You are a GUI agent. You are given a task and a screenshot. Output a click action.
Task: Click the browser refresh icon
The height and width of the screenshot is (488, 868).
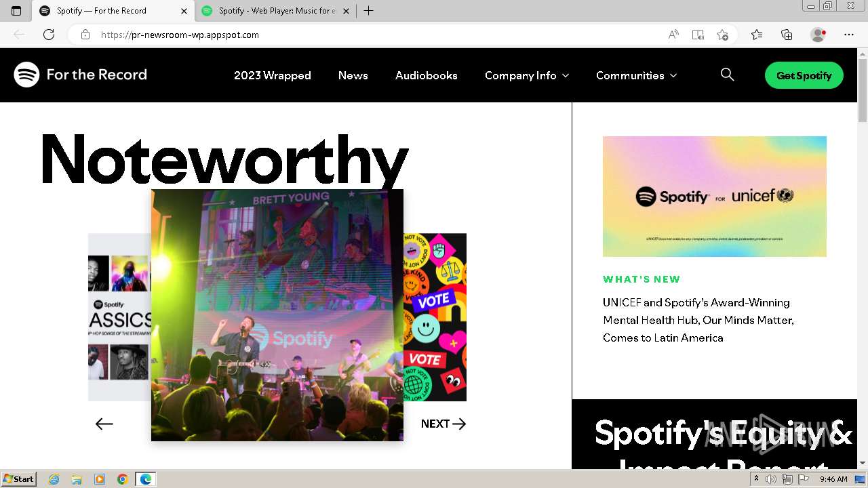coord(49,35)
